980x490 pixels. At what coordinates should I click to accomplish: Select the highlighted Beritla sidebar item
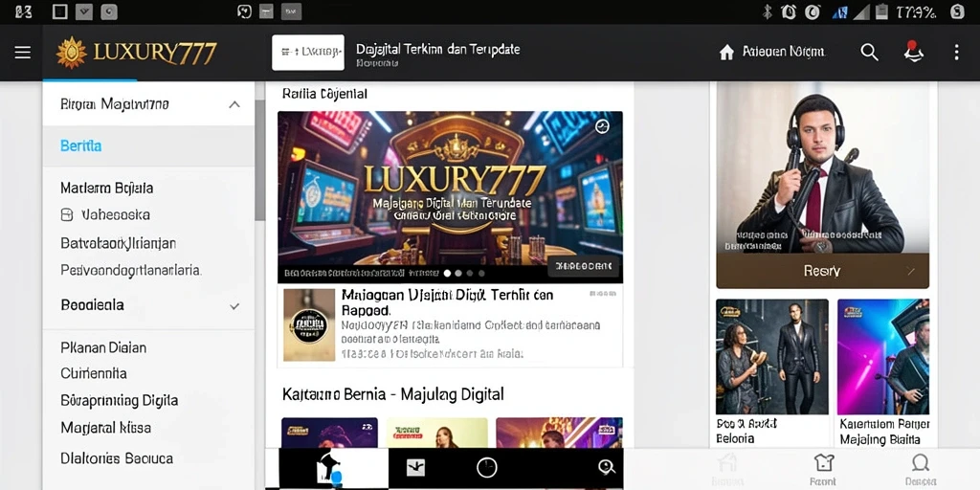pos(148,146)
